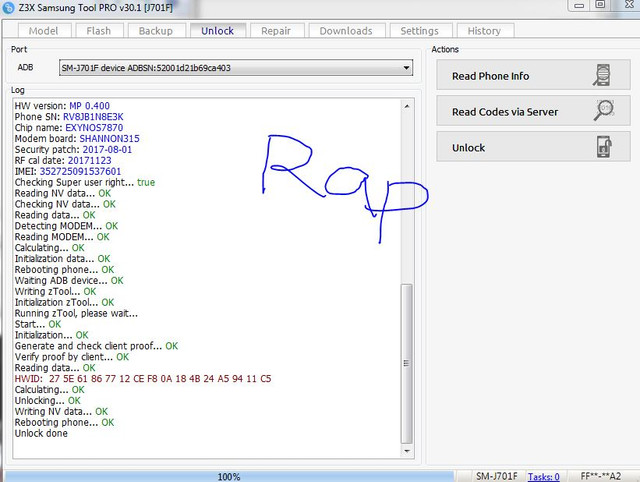Click the Generate and check client proof line
Image resolution: width=640 pixels, height=482 pixels.
[x=96, y=346]
